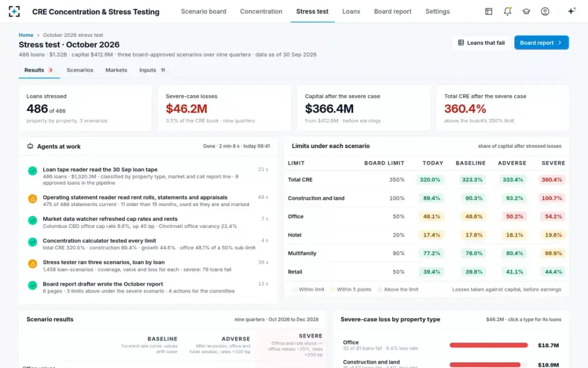Open the Severe-case losses $46.2M card

click(224, 108)
